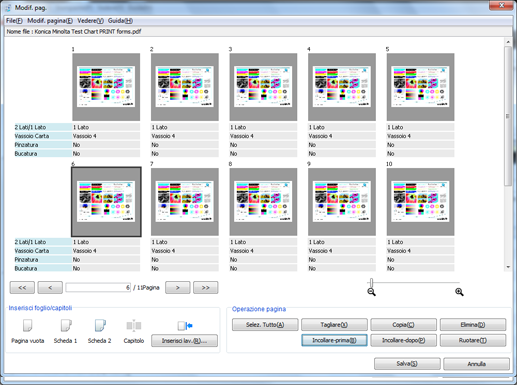Image resolution: width=517 pixels, height=385 pixels.
Task: Select page 4 thumbnail
Action: click(342, 87)
